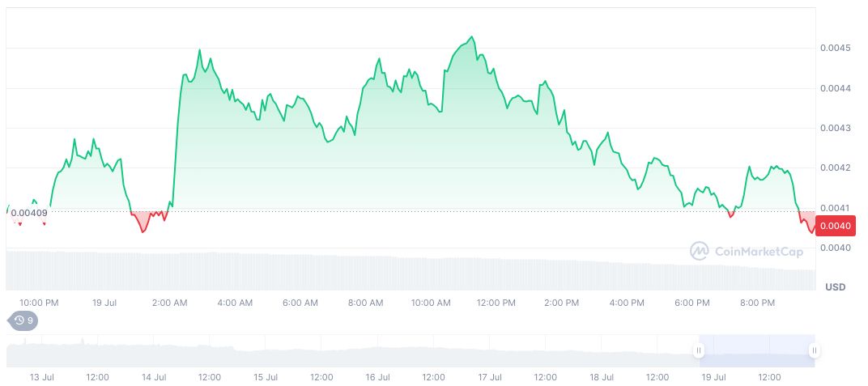Click the red 0.0040 current price tag
Screen dimensions: 868x386
(834, 226)
